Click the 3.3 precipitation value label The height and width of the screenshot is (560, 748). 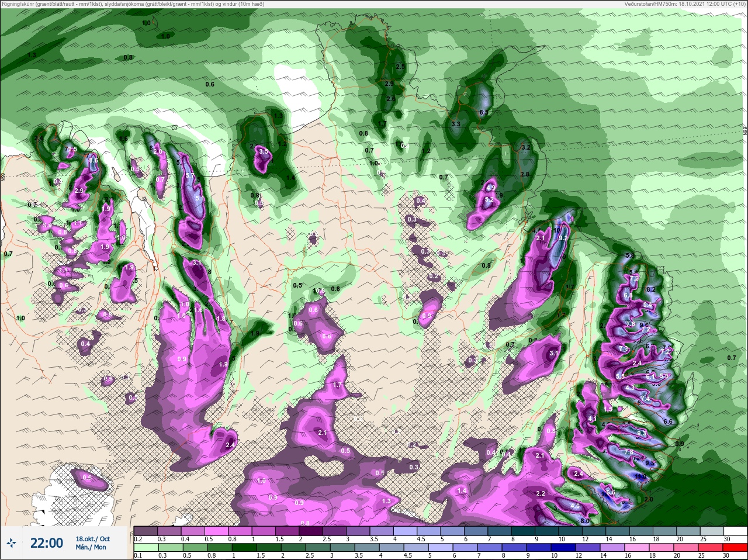456,124
